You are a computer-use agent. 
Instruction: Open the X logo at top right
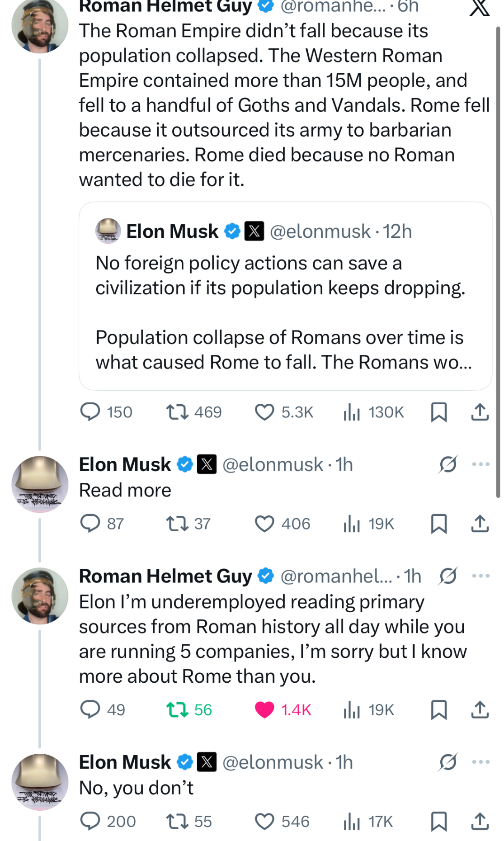click(x=479, y=7)
